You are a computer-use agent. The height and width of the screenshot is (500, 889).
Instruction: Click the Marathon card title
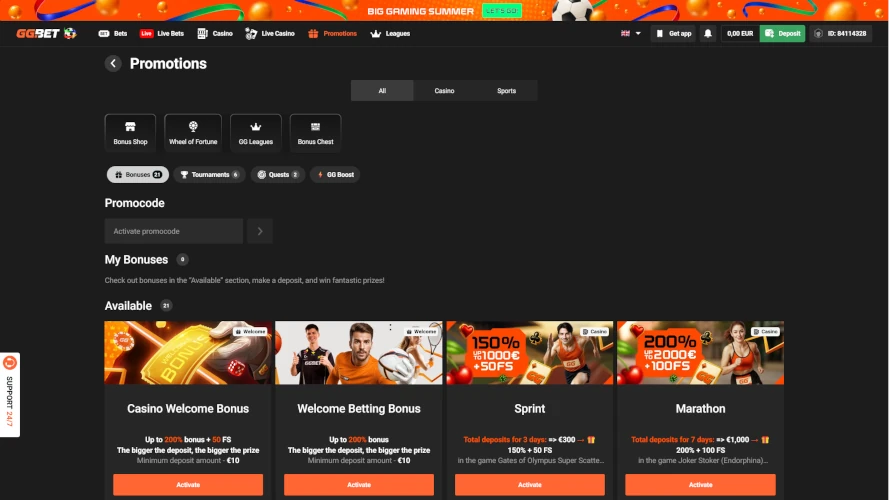[x=701, y=409]
